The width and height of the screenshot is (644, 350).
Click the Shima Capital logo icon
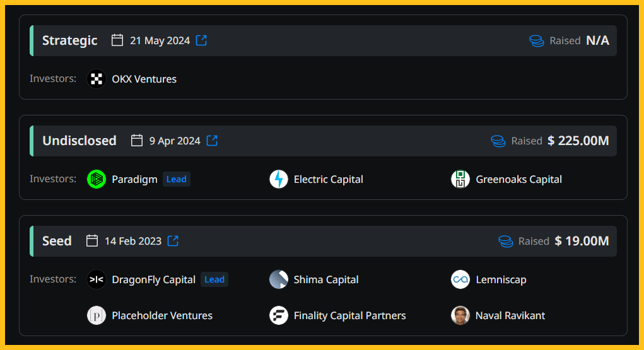pos(278,279)
